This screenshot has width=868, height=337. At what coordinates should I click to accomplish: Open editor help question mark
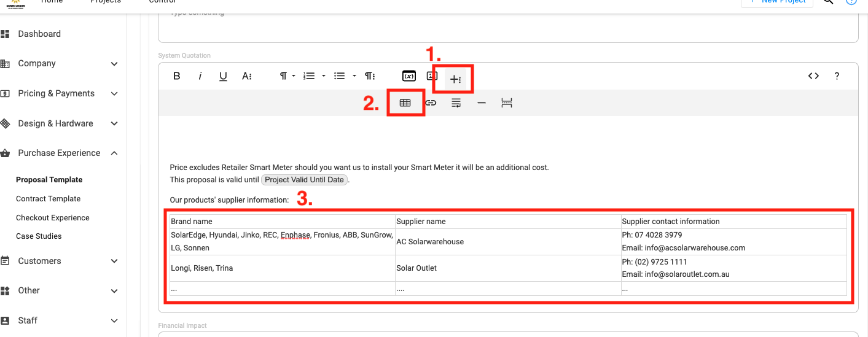pyautogui.click(x=837, y=76)
